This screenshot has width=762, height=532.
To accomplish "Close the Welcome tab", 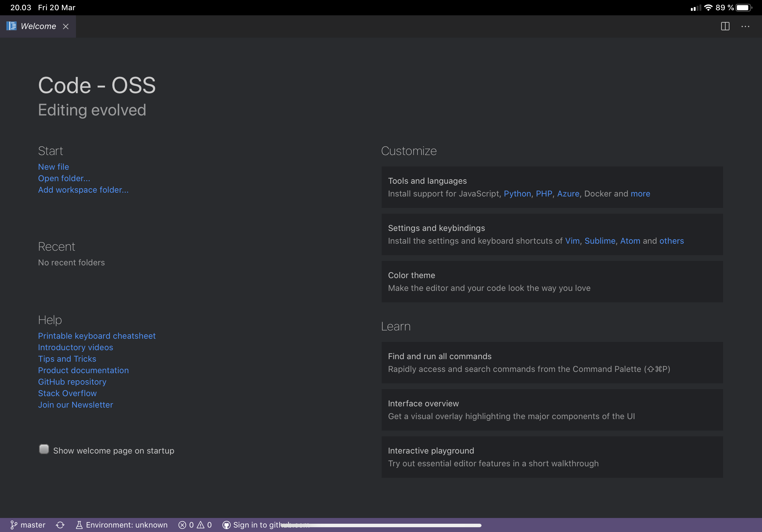I will 66,26.
